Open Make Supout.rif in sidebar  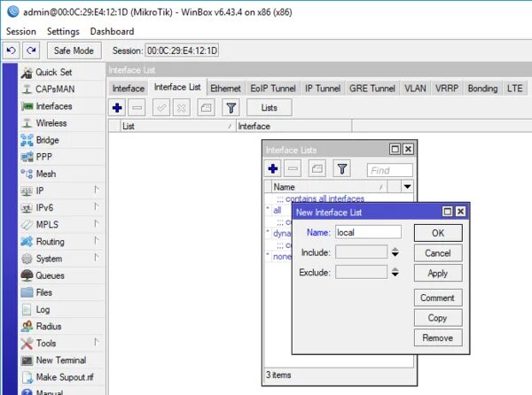click(62, 377)
